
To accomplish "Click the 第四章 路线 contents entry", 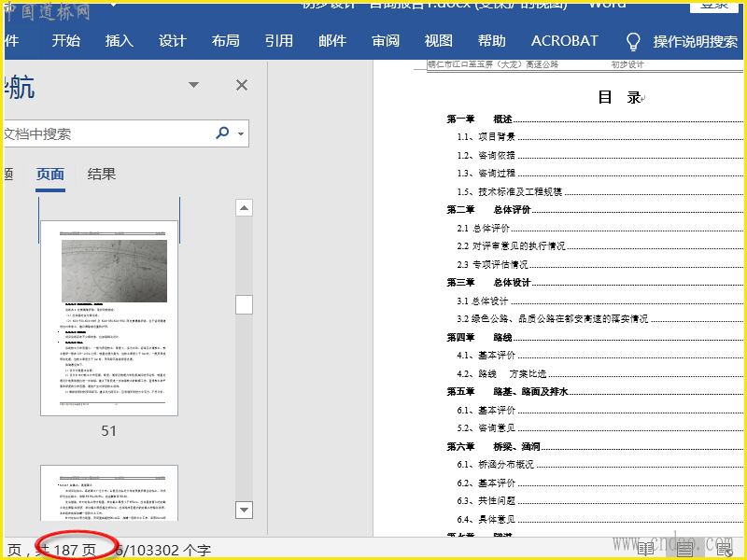I will pyautogui.click(x=594, y=338).
